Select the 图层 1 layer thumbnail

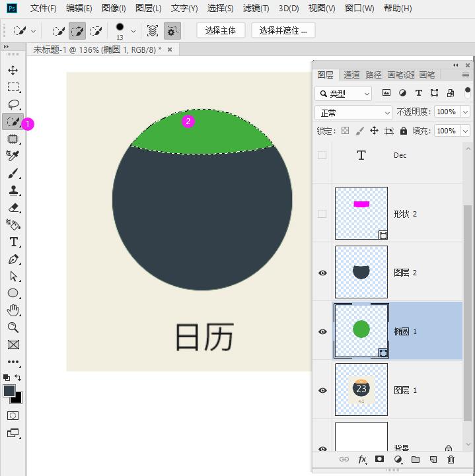pos(361,390)
